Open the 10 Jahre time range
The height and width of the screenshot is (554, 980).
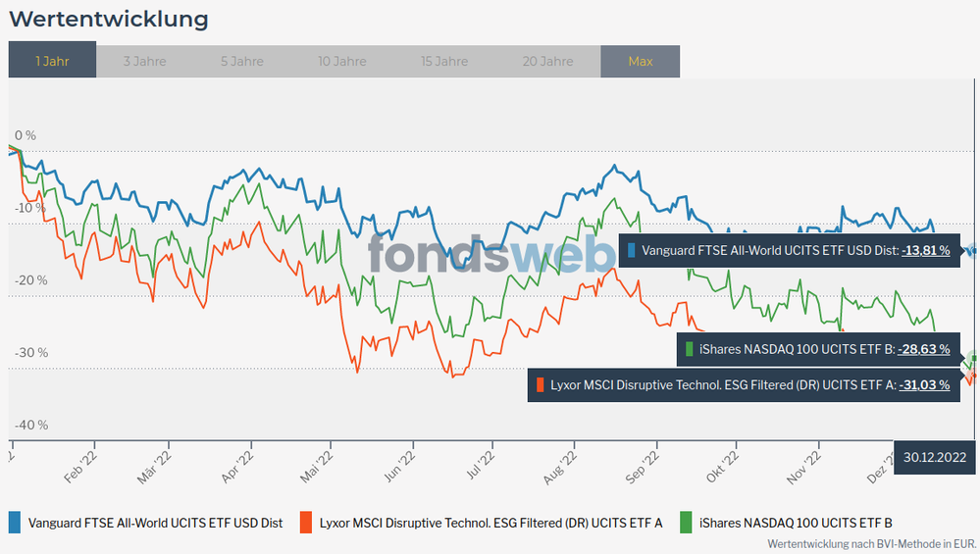click(341, 61)
